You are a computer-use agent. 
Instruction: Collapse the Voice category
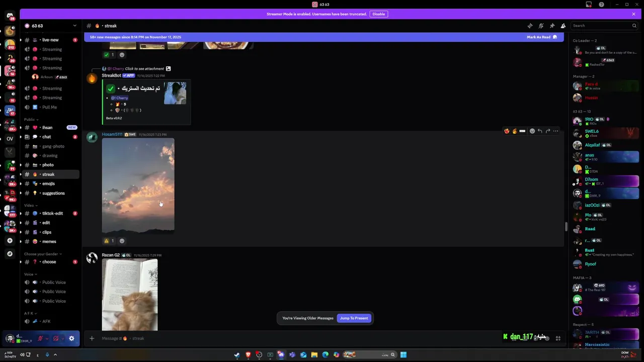(x=30, y=274)
